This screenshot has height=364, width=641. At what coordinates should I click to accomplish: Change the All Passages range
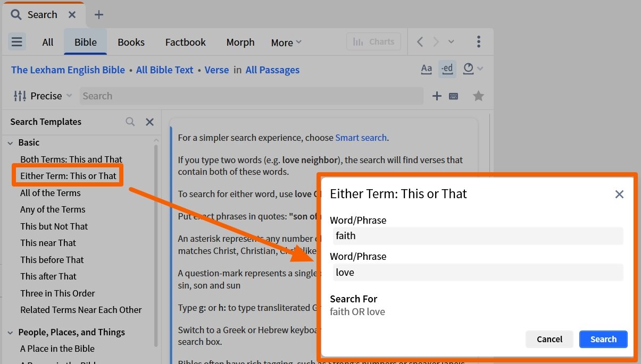(272, 70)
